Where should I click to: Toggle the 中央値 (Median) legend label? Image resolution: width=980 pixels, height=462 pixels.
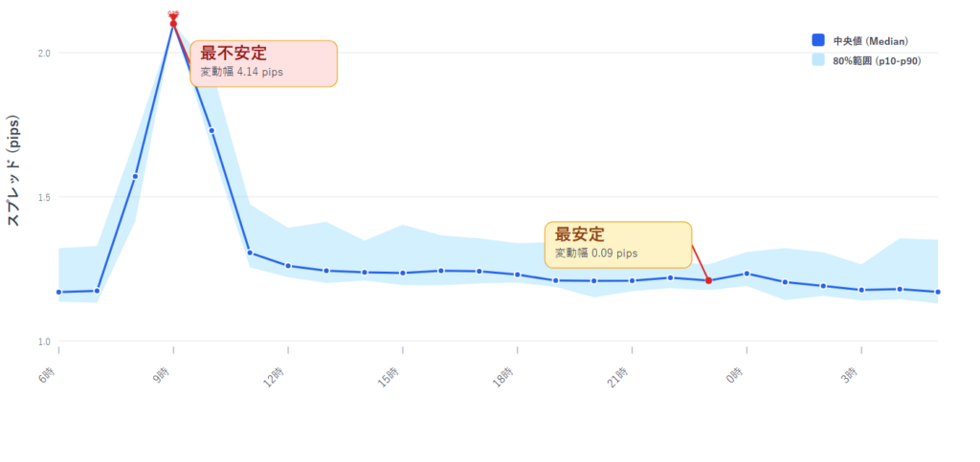tap(871, 40)
